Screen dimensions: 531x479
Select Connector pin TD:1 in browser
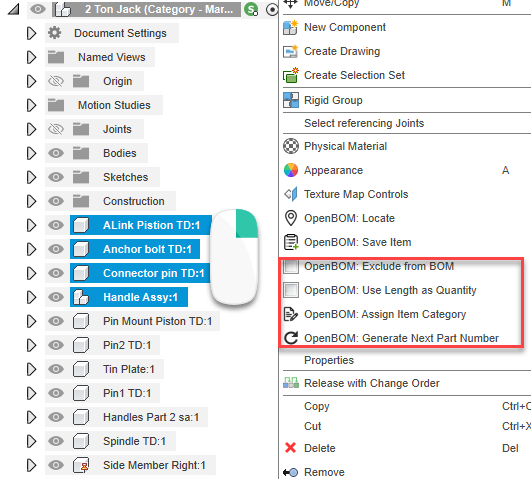(x=154, y=273)
